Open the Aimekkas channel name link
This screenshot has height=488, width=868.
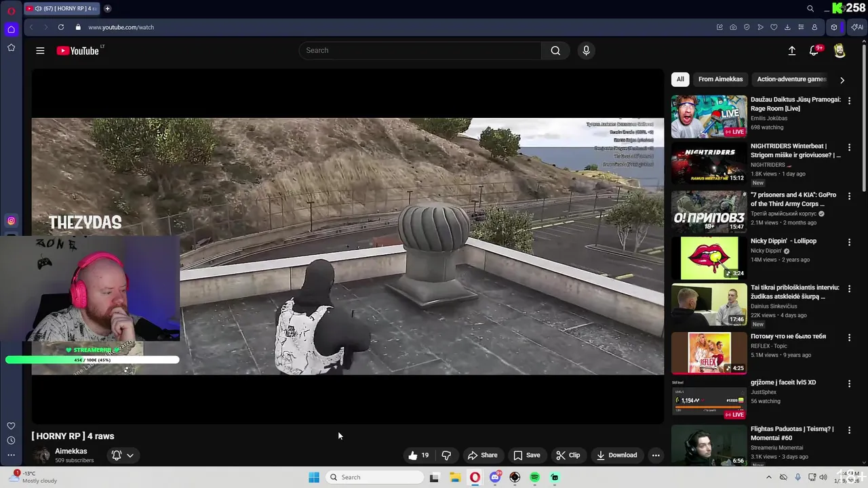click(71, 451)
